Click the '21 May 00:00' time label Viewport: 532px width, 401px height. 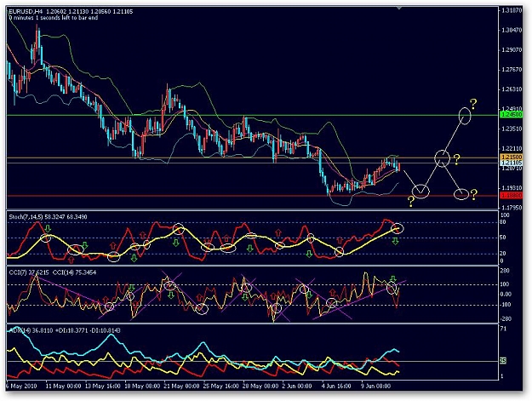[181, 386]
